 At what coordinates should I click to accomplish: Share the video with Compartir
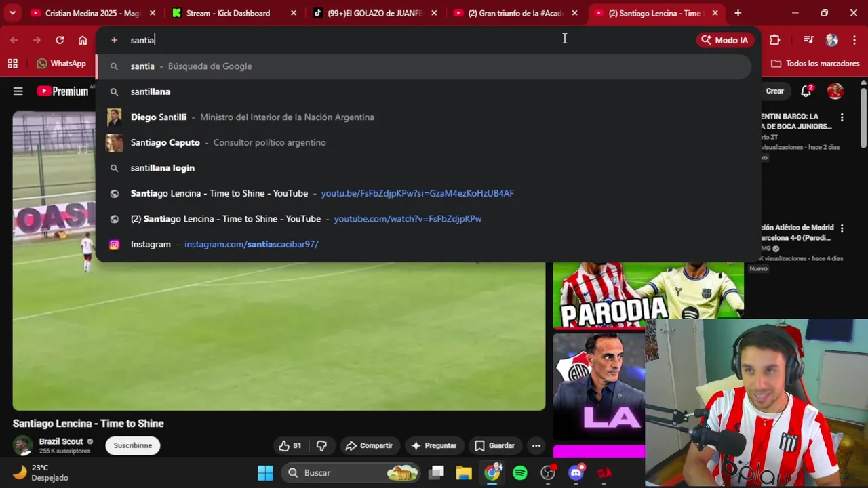pyautogui.click(x=369, y=445)
